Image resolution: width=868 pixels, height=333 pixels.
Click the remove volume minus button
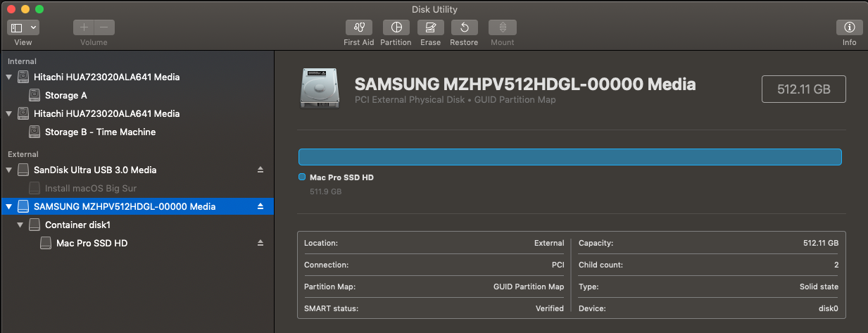(x=104, y=27)
